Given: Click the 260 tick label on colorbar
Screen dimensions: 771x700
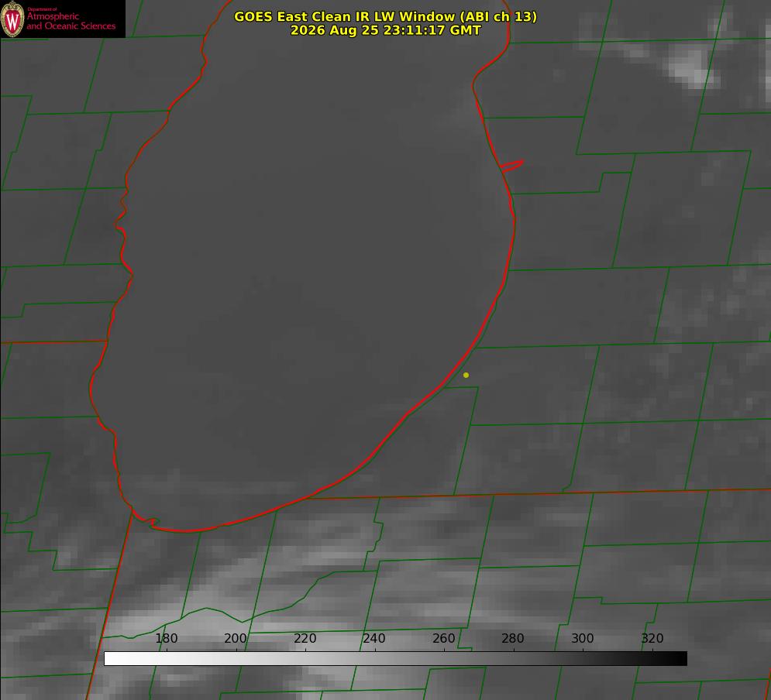Looking at the screenshot, I should [443, 638].
